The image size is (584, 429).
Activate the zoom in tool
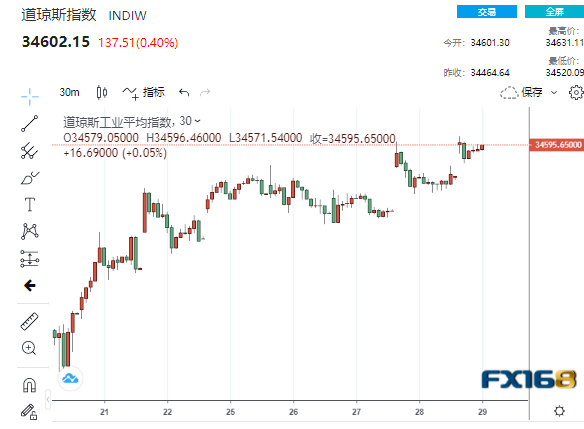point(29,348)
